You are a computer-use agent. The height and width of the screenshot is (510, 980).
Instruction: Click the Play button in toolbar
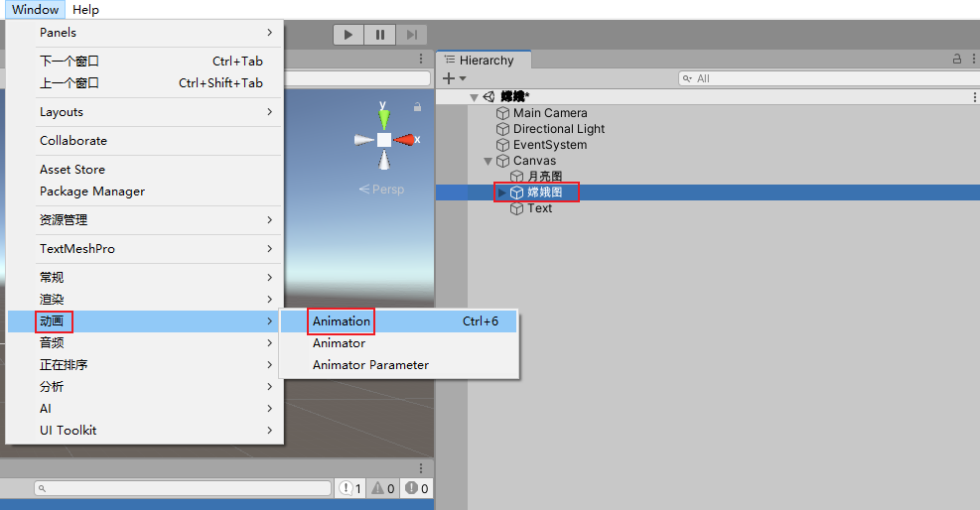tap(349, 35)
